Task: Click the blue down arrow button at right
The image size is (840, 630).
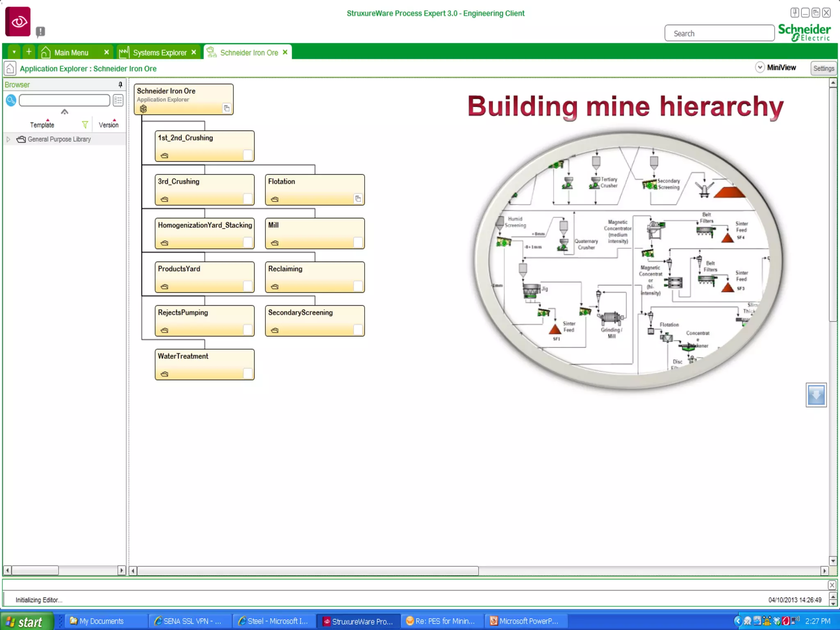Action: (x=816, y=395)
